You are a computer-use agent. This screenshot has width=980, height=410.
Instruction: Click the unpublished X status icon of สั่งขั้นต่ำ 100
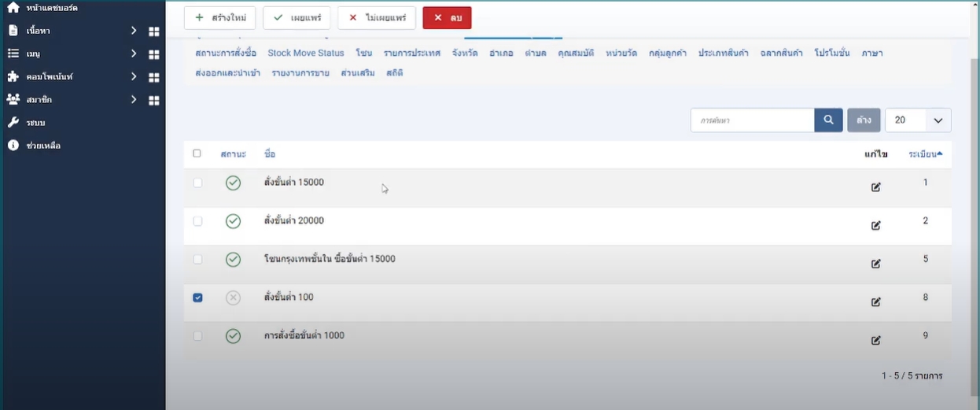(x=233, y=298)
